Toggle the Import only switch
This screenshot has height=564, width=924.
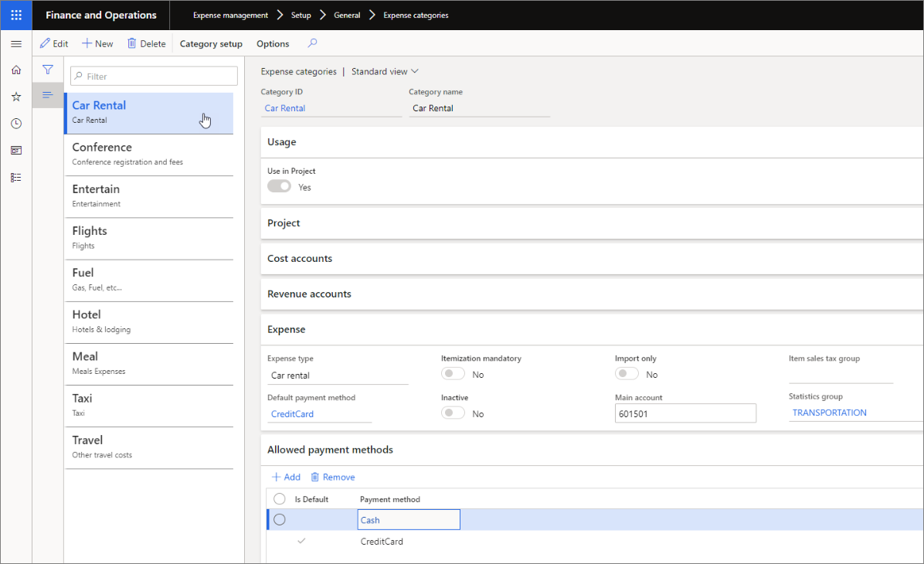click(x=627, y=374)
